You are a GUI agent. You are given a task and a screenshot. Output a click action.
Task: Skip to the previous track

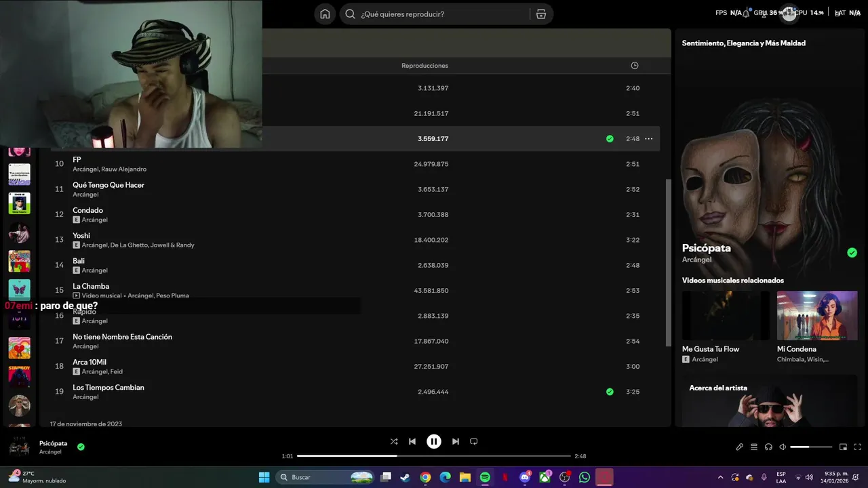pos(412,441)
